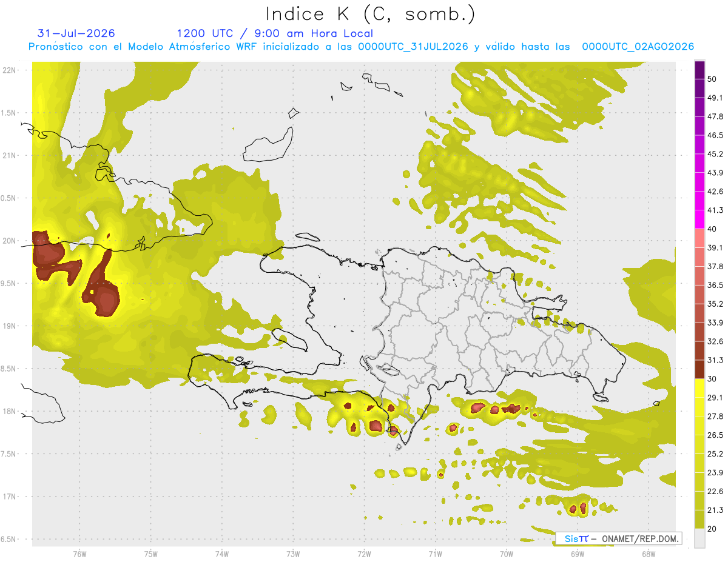Click the salmon swatch between 39.1 and 40

click(x=699, y=238)
